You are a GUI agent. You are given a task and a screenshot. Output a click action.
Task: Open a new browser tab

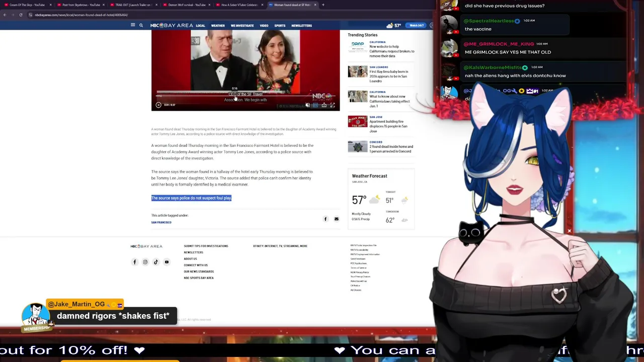(323, 5)
